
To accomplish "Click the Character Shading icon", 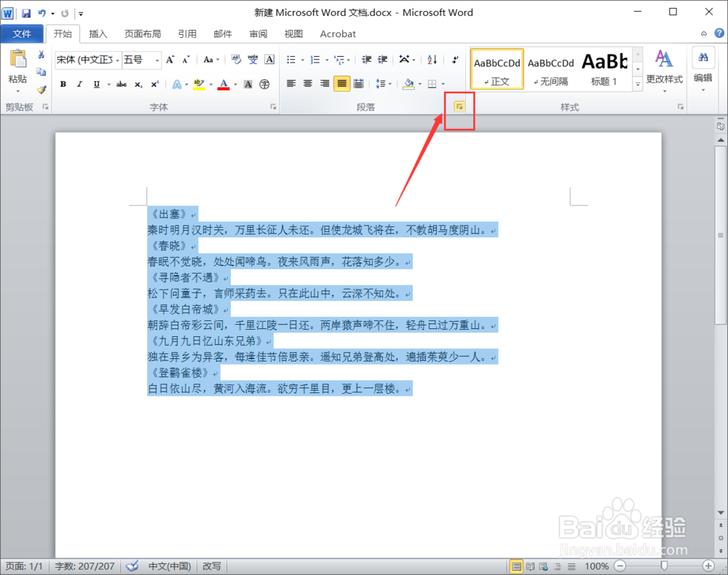I will pyautogui.click(x=248, y=84).
